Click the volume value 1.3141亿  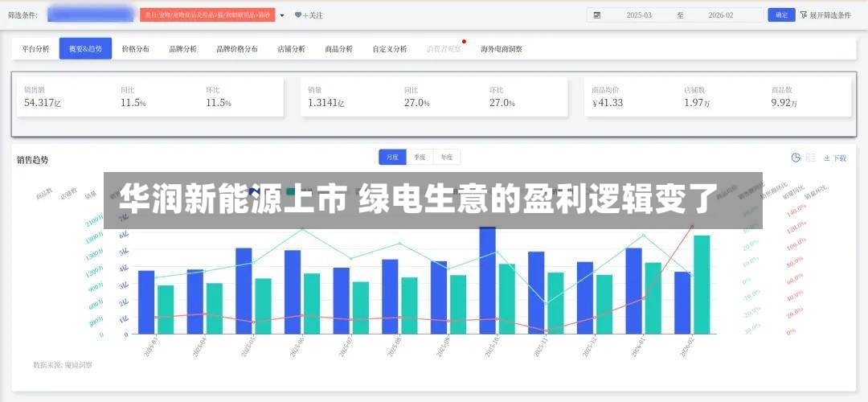(326, 102)
